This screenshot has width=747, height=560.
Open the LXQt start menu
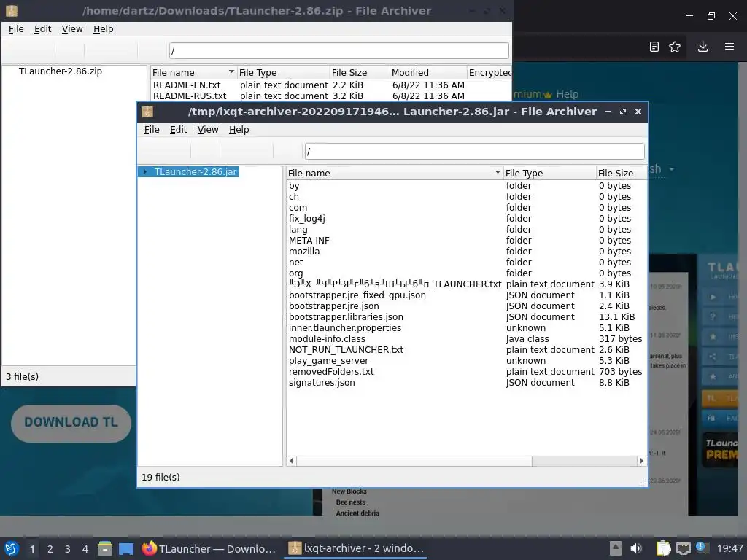tap(12, 548)
